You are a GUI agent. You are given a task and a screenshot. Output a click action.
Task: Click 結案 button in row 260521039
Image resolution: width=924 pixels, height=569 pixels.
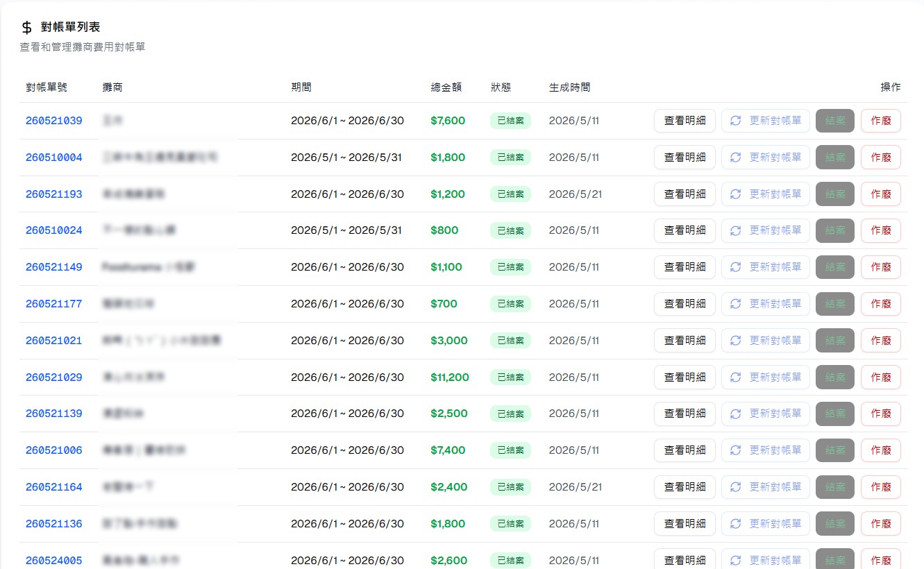(835, 121)
